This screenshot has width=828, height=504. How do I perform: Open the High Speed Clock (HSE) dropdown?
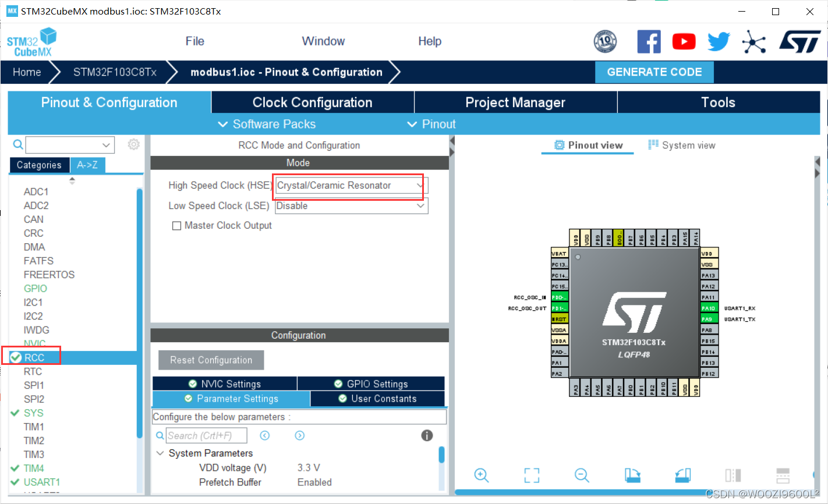tap(352, 186)
